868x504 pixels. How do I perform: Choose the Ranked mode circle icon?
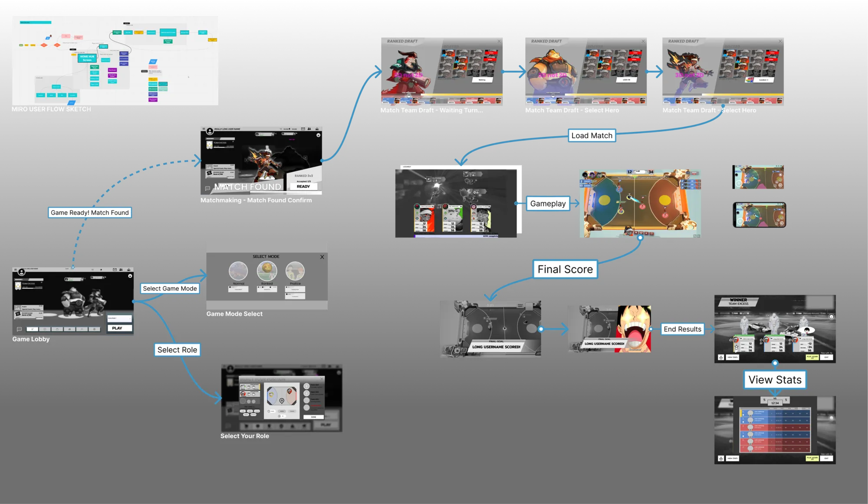coord(267,271)
